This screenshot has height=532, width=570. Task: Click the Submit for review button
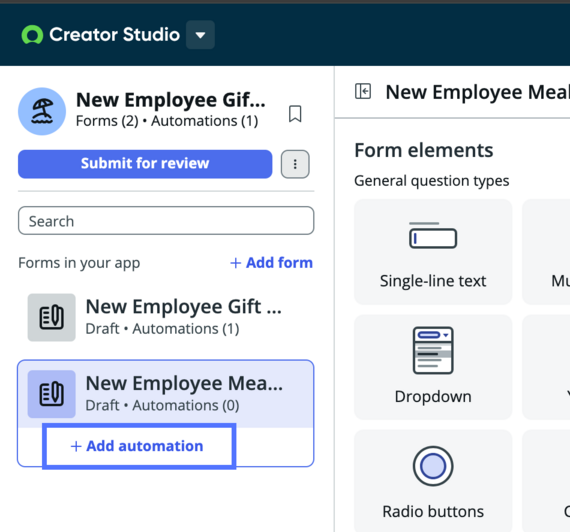click(145, 164)
